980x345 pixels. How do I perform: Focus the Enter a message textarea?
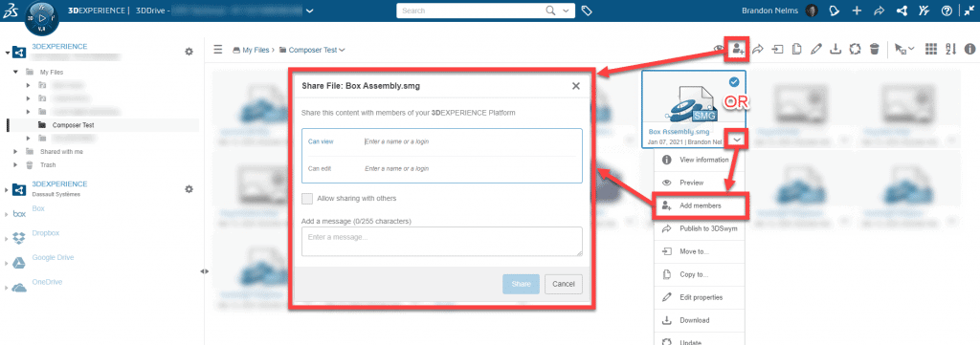tap(442, 242)
